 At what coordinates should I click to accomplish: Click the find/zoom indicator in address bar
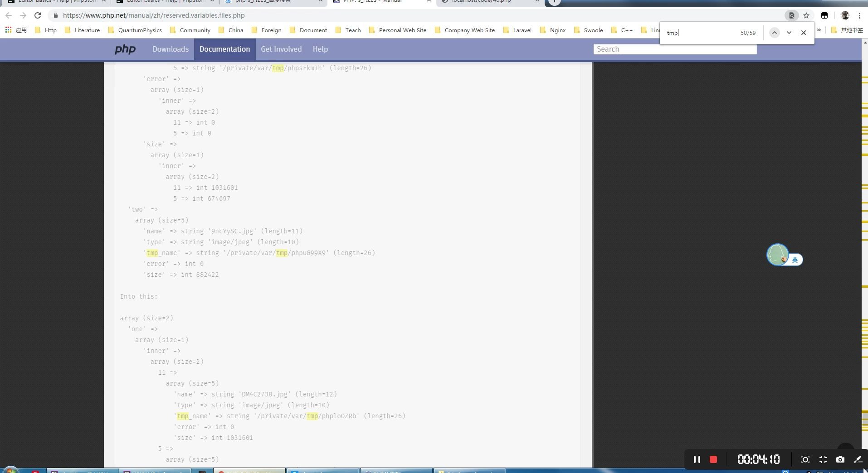tap(792, 15)
